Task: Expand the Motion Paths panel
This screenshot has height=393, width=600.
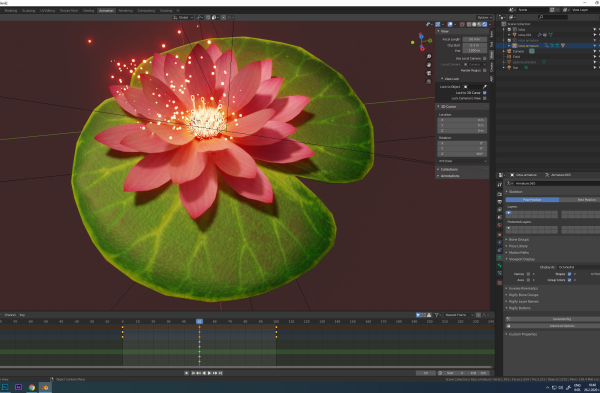Action: tap(518, 253)
